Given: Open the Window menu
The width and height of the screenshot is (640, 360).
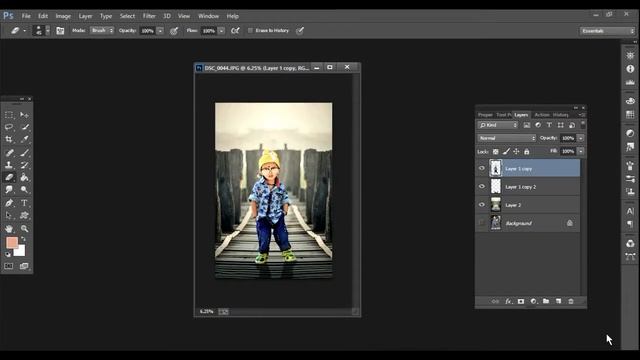Looking at the screenshot, I should click(209, 16).
